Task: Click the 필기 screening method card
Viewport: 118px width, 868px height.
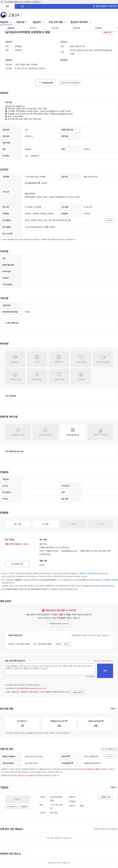Action: pos(73,524)
